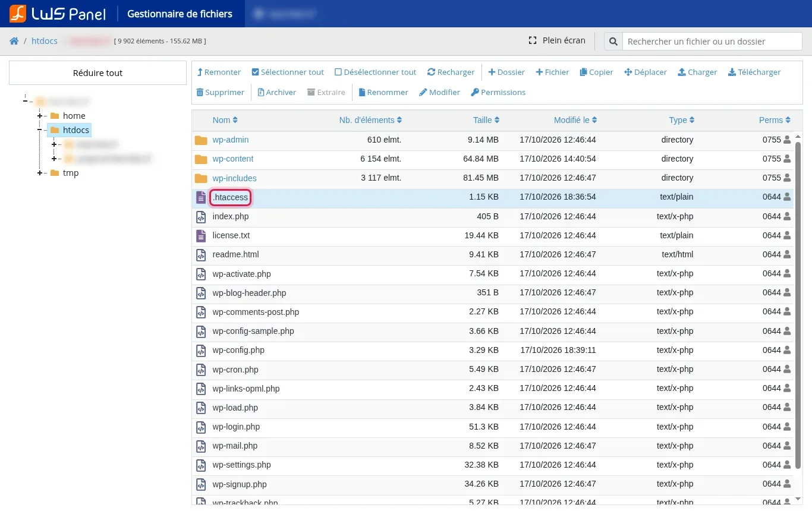
Task: Expand the home tree node
Action: coord(40,115)
